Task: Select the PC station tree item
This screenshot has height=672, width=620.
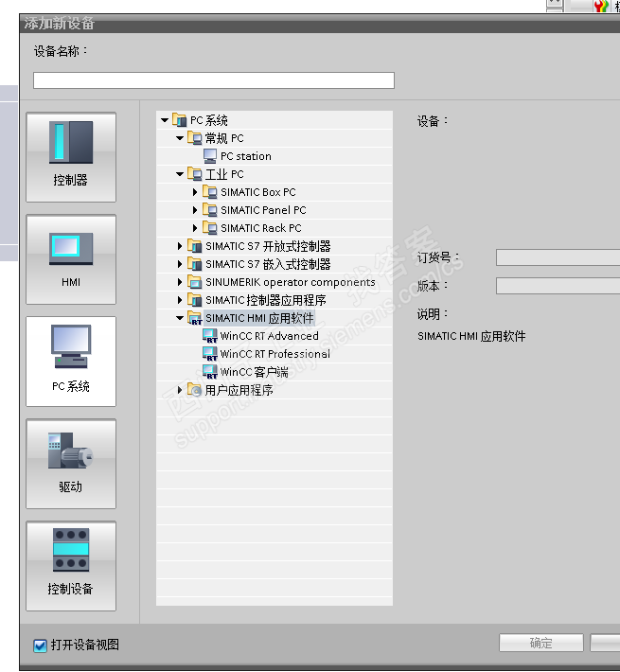Action: pyautogui.click(x=246, y=156)
